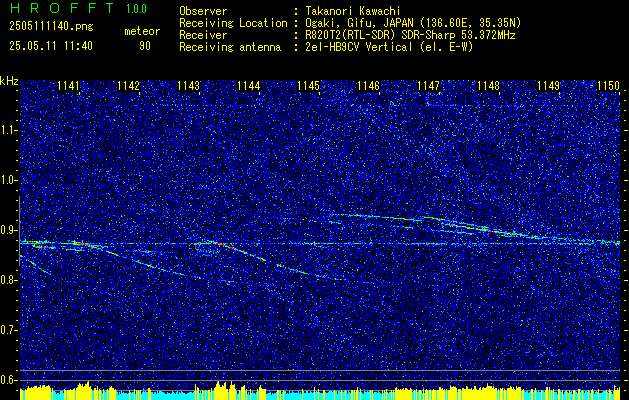The height and width of the screenshot is (400, 629).
Task: Click time marker 1145
Action: point(308,85)
